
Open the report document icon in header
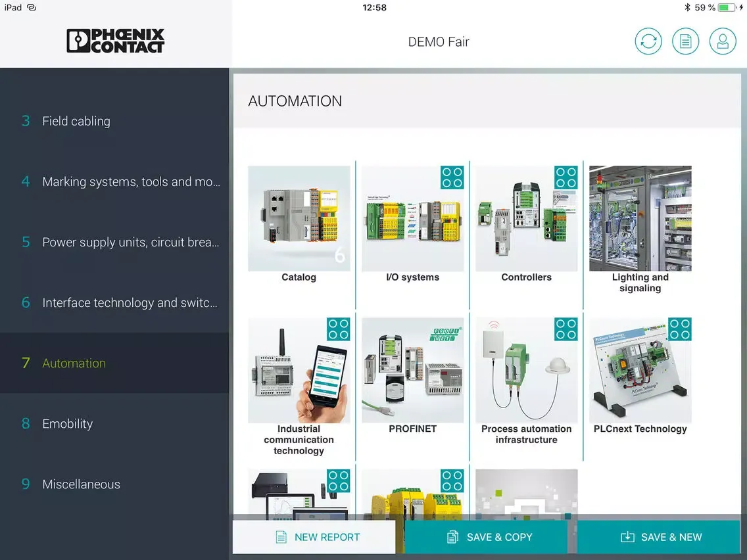click(685, 41)
